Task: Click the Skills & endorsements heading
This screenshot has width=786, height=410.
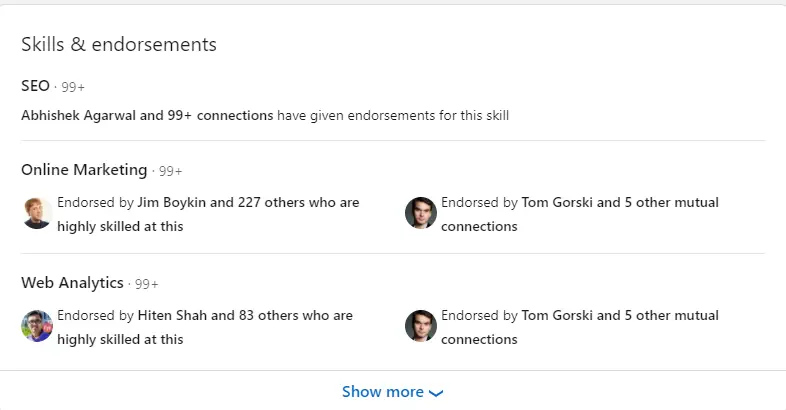Action: 119,45
